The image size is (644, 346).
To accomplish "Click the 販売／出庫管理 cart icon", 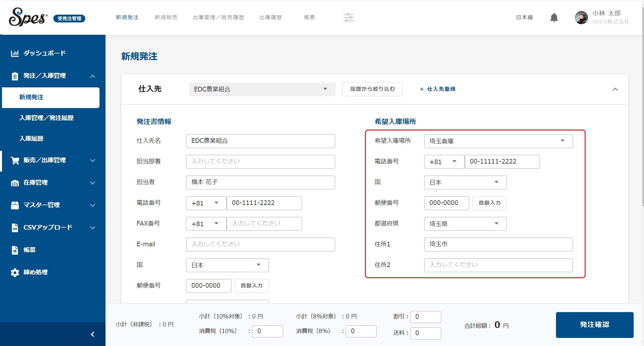I will pyautogui.click(x=15, y=160).
